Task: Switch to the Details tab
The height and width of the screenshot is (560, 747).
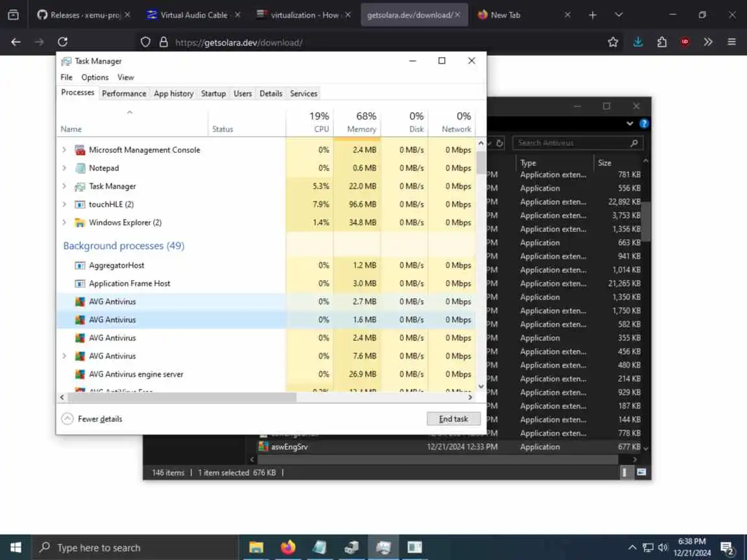Action: 270,93
